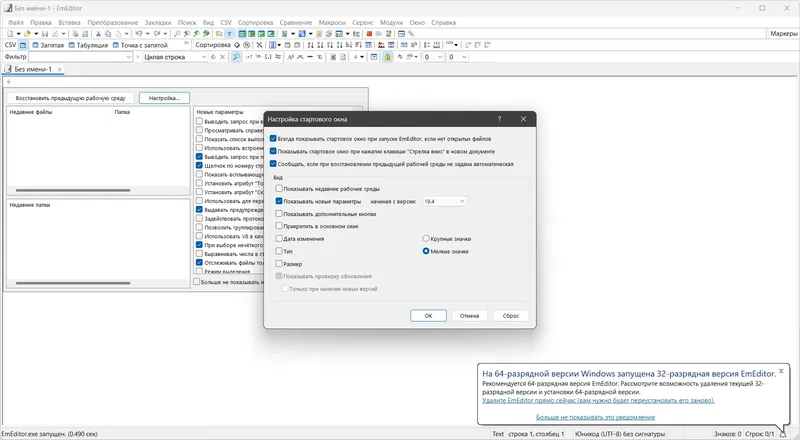Click the Find magnifier icon
This screenshot has height=440, width=800.
click(x=177, y=34)
